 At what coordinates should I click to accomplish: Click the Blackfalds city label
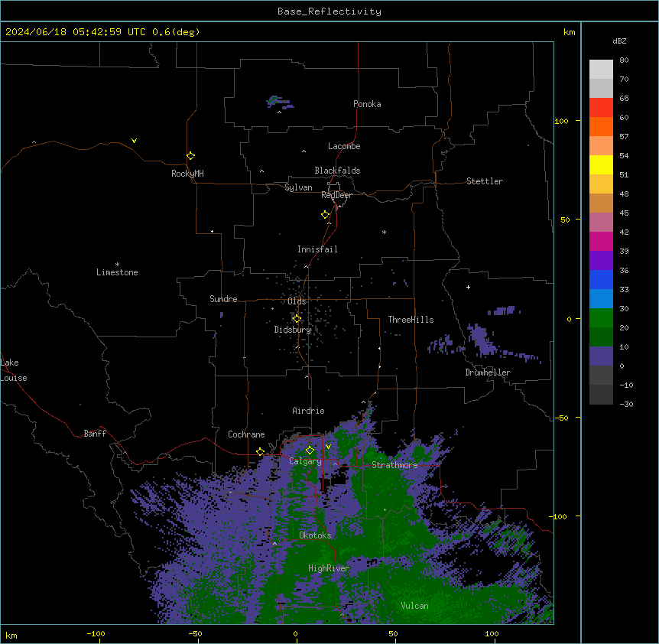pos(337,171)
